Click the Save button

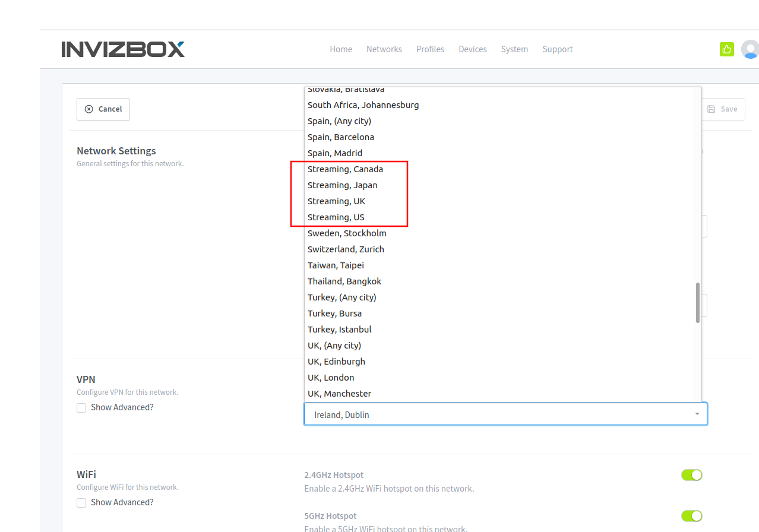pyautogui.click(x=723, y=109)
